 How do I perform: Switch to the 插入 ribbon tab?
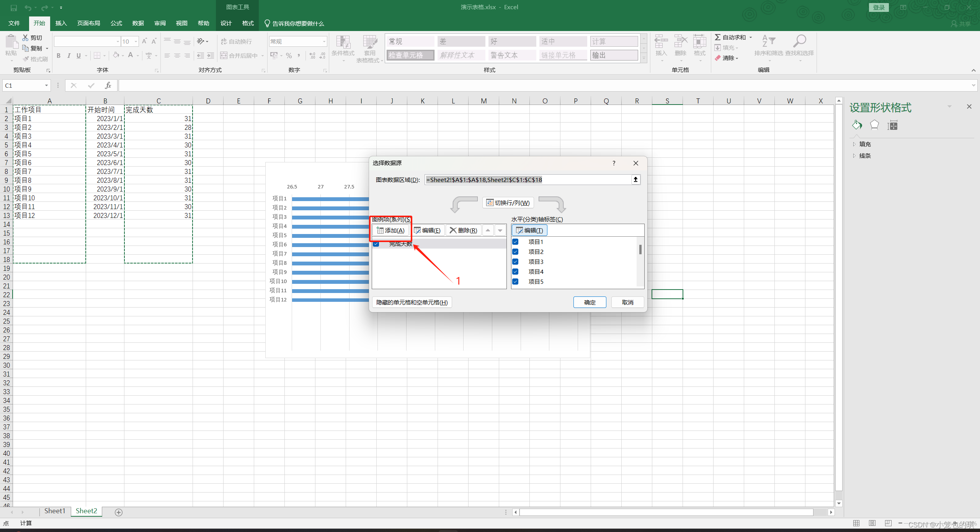(61, 23)
